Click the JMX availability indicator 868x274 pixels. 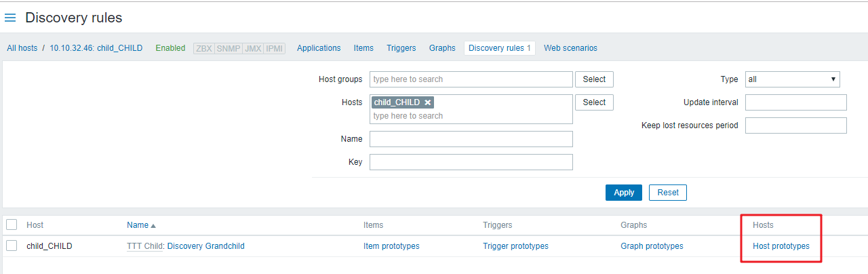[253, 48]
